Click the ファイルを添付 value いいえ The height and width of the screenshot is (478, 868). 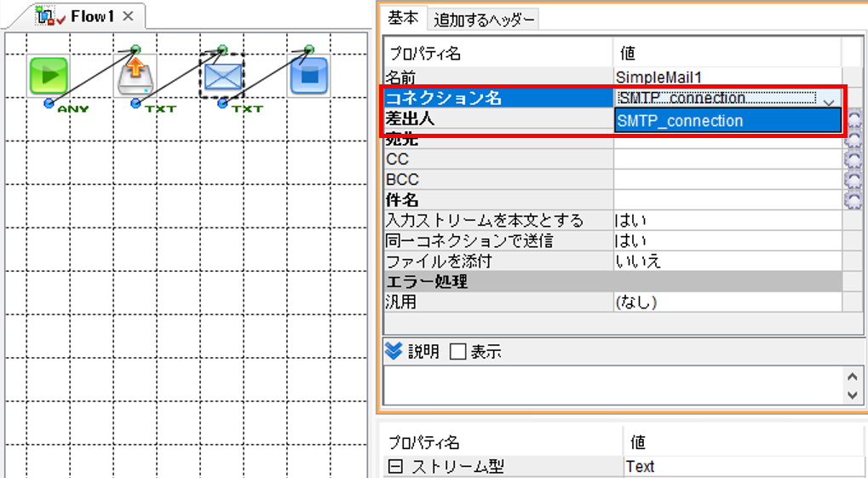638,261
